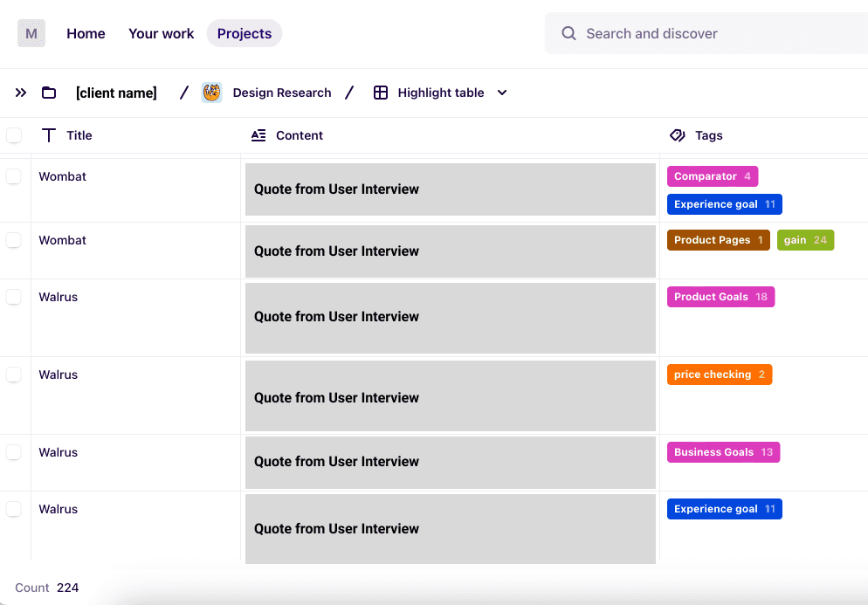Click Experience goal tag in last Walrus row
Screen dimensions: 868x605
[725, 509]
